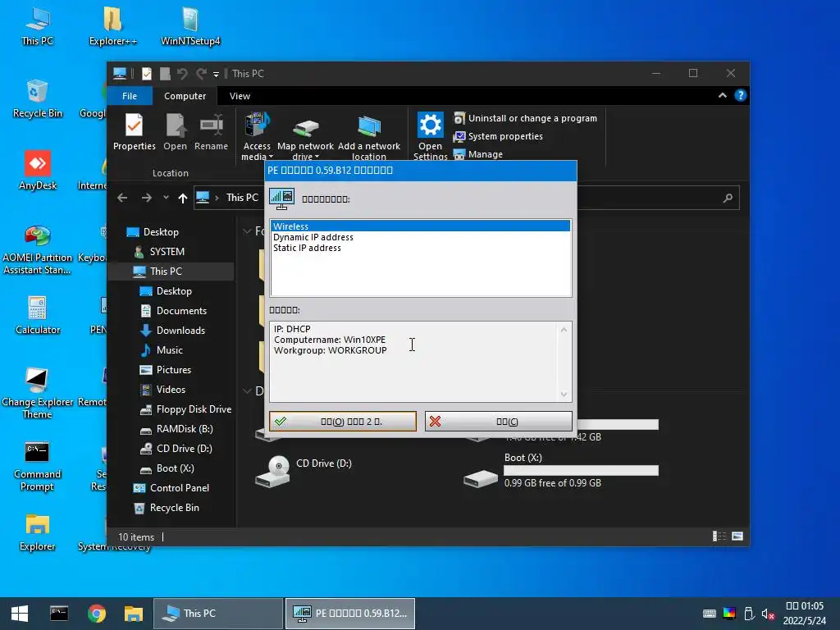The image size is (840, 630).
Task: Click Uninstall or change a program
Action: [525, 118]
